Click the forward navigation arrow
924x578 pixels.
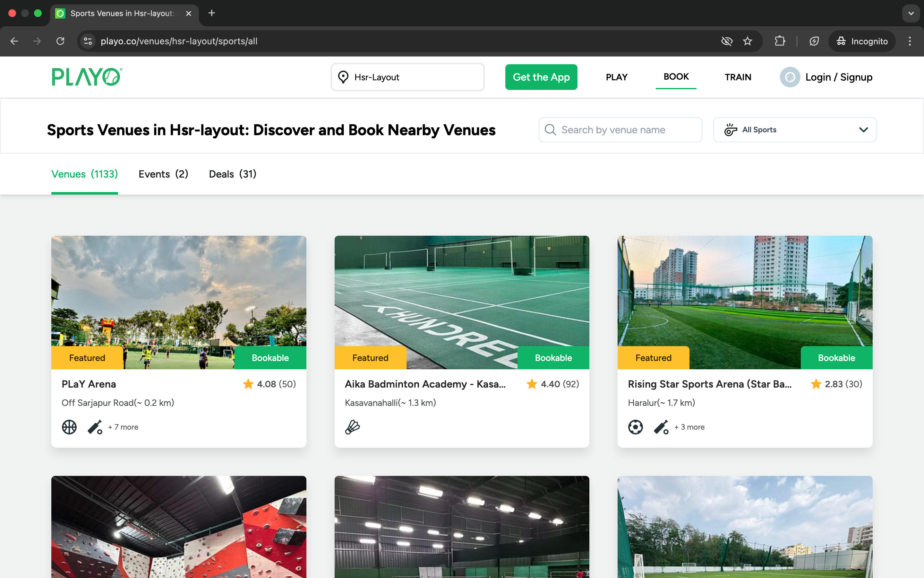[38, 41]
